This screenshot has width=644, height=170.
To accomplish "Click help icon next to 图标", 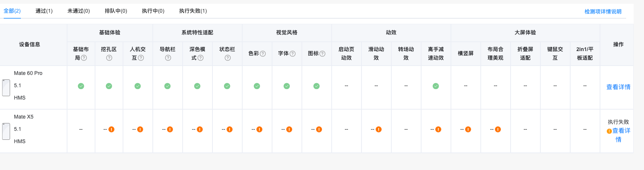I will pos(322,54).
